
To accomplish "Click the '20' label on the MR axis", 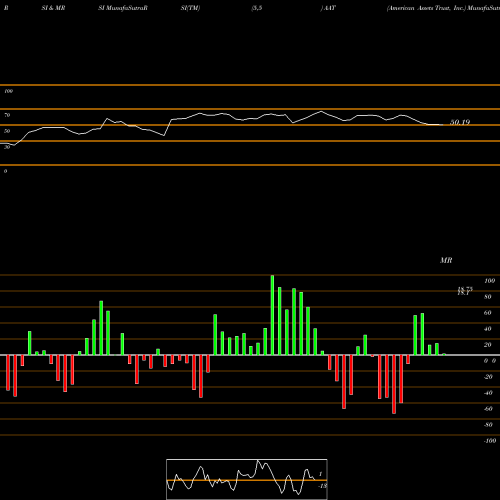I will (488, 345).
